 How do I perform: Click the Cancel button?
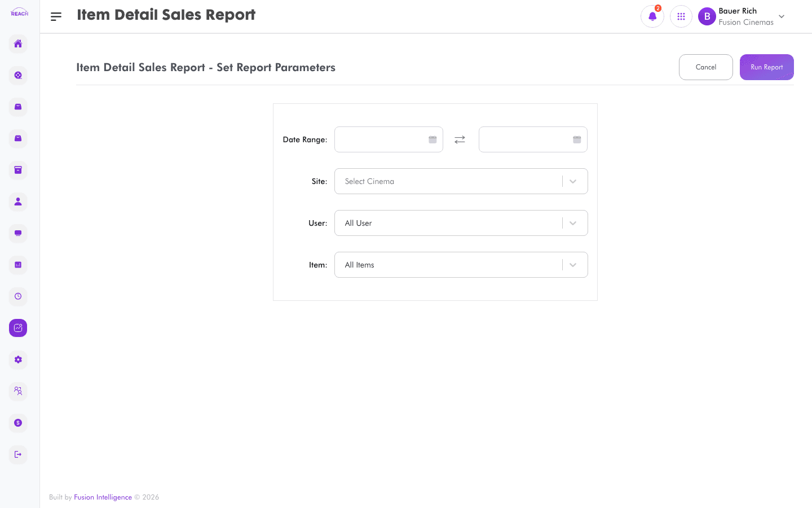point(706,67)
